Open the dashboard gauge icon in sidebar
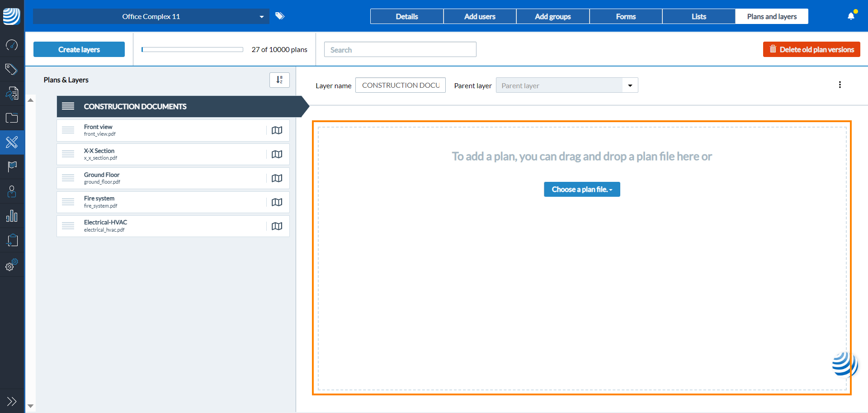The height and width of the screenshot is (413, 868). [12, 45]
